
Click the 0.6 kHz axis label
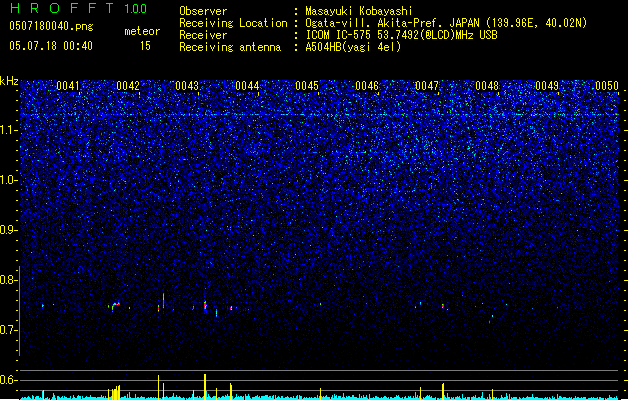pos(8,380)
